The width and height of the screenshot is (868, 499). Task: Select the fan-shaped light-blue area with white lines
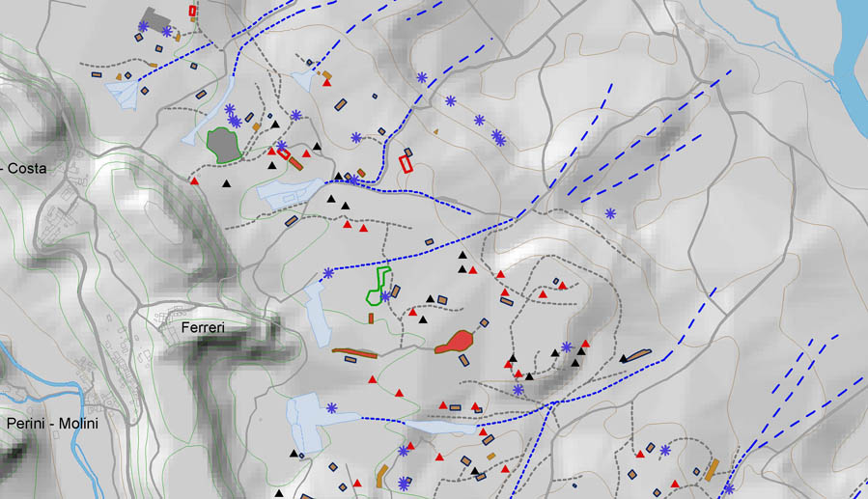(124, 95)
